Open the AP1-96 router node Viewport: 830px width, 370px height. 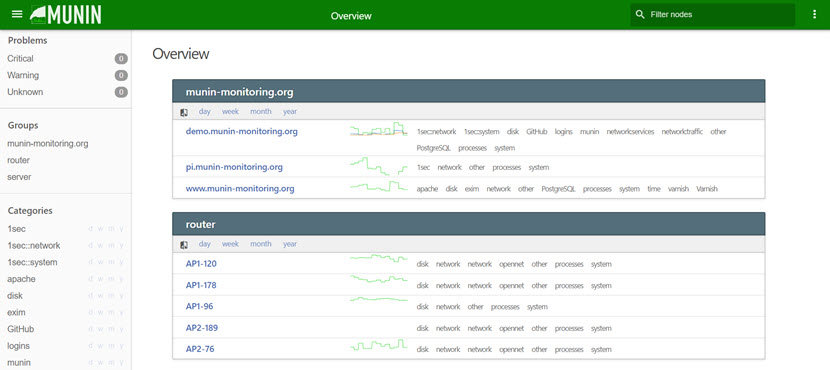click(200, 306)
